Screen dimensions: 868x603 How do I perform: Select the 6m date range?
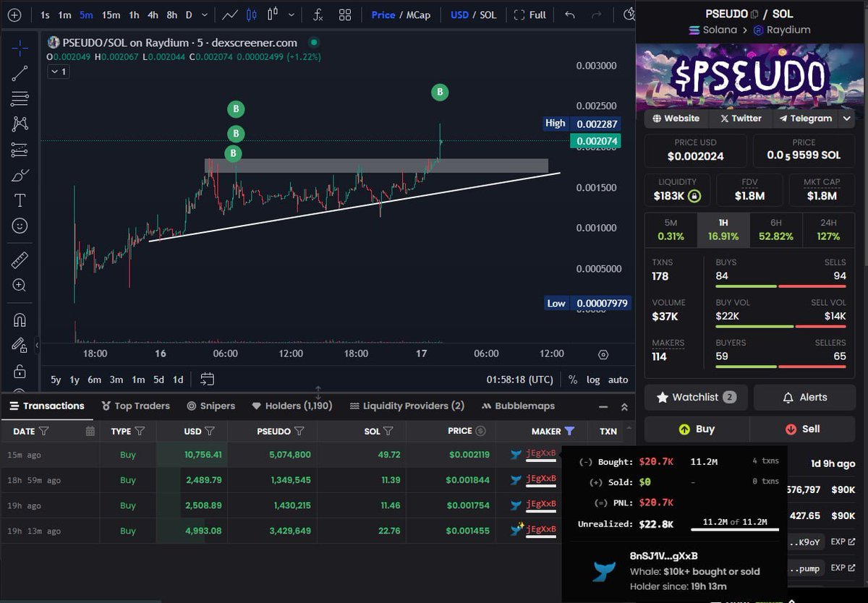[94, 379]
